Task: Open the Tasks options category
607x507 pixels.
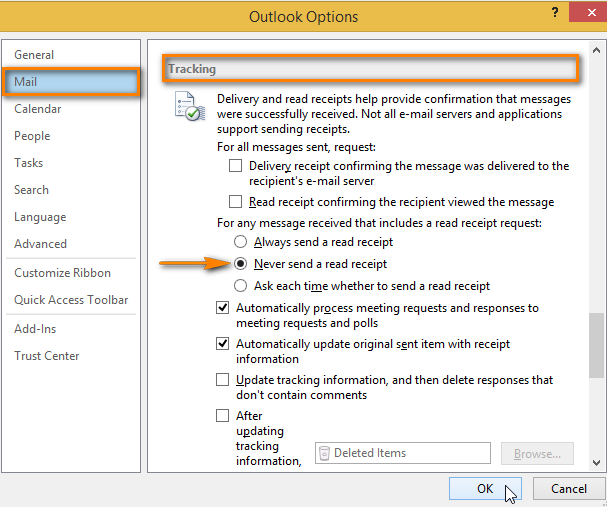Action: click(28, 163)
